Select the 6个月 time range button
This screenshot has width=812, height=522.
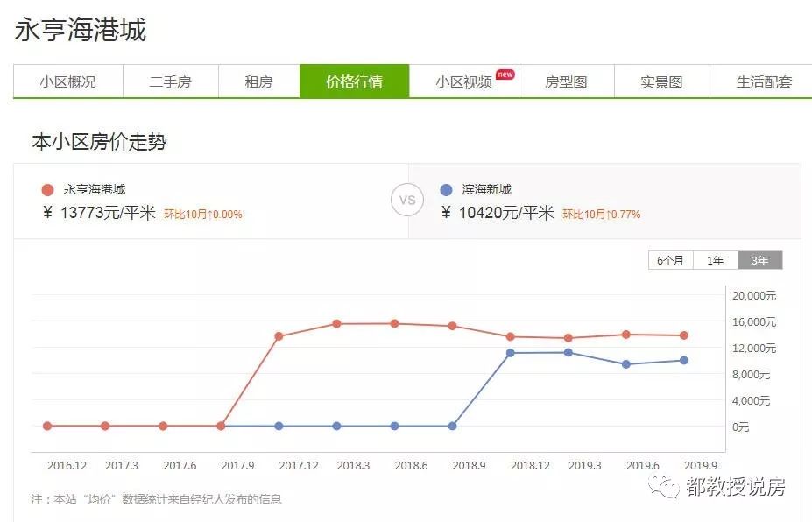(x=669, y=260)
